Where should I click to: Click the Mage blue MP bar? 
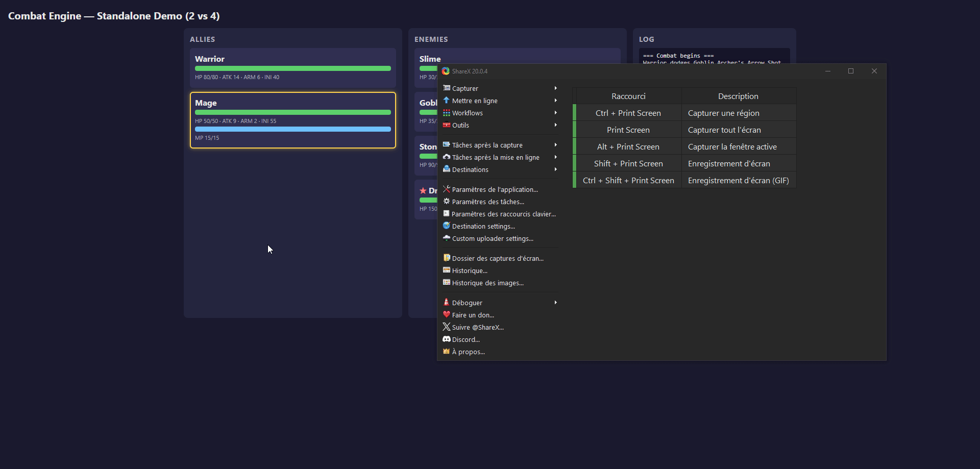(293, 129)
